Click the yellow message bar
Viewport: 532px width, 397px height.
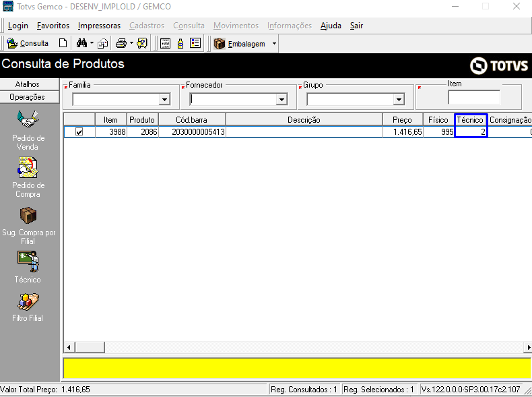tap(297, 368)
